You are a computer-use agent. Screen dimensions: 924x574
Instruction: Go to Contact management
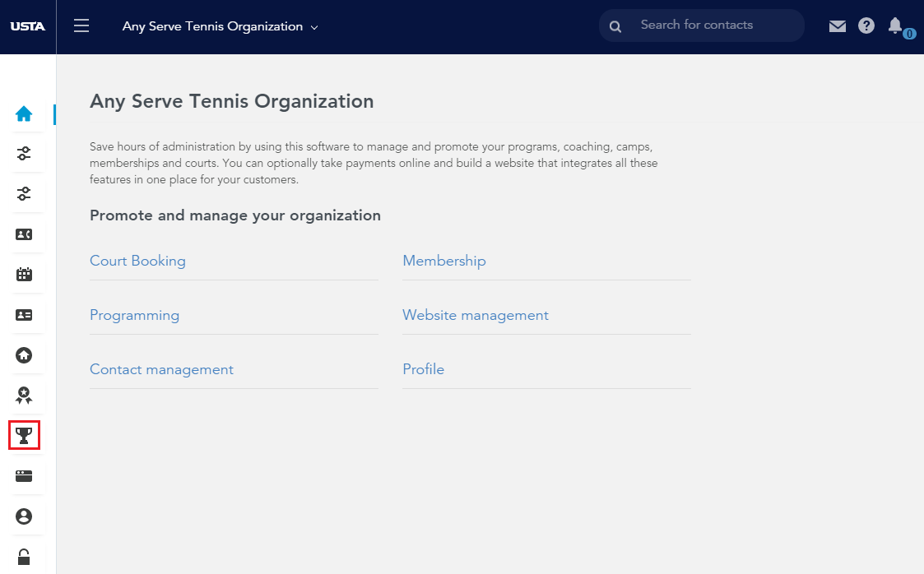tap(161, 369)
